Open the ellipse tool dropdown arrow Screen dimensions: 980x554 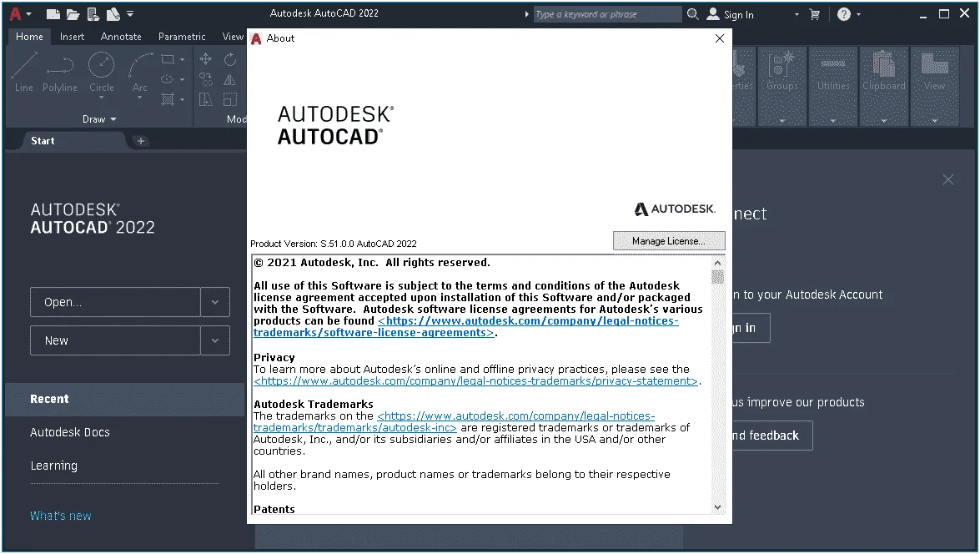pos(182,79)
